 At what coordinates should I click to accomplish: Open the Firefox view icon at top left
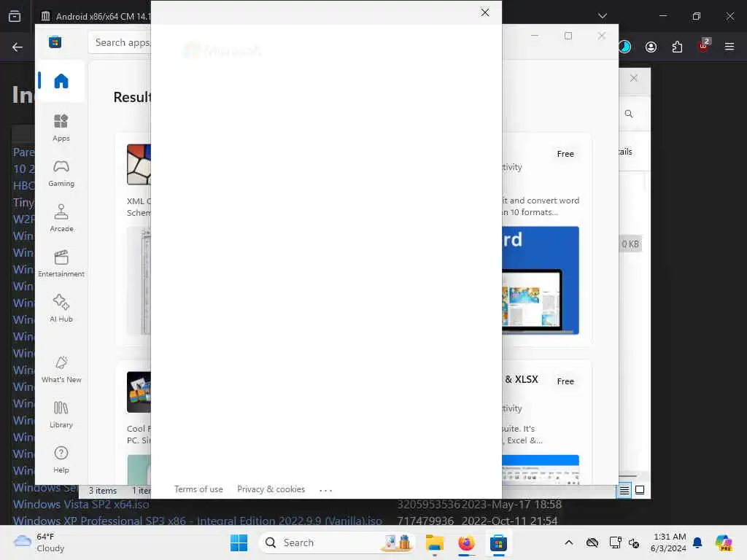tap(15, 16)
